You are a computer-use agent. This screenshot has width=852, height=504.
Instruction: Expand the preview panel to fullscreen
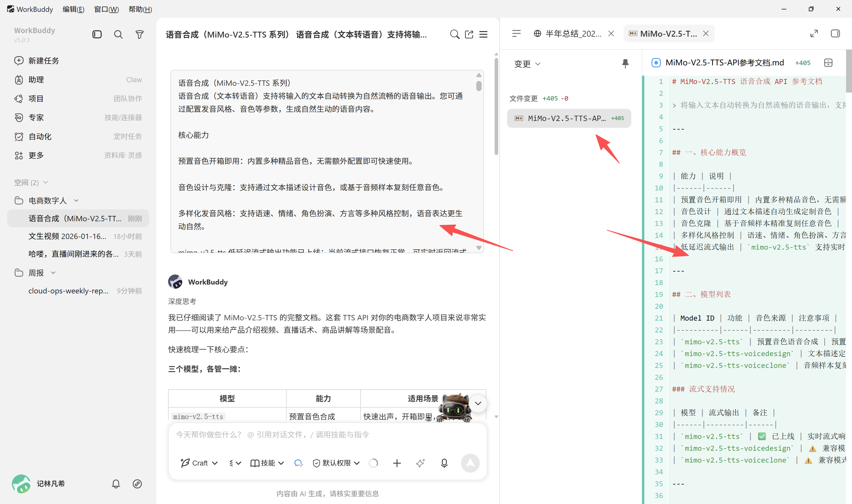coord(814,34)
